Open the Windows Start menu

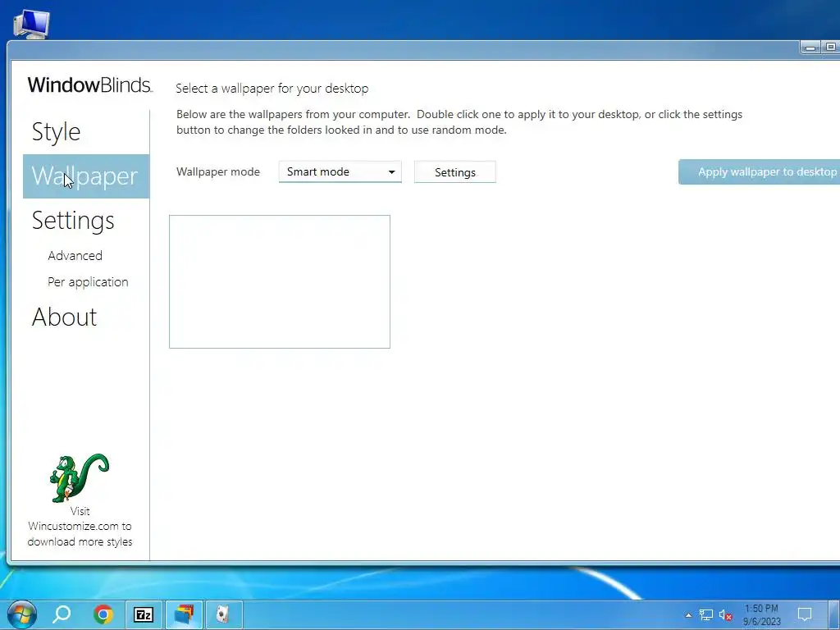[21, 614]
